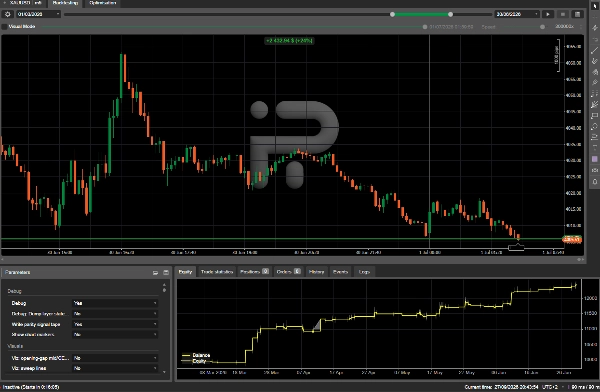The width and height of the screenshot is (600, 392).
Task: Click the camera screenshot icon in toolbar
Action: pyautogui.click(x=594, y=170)
